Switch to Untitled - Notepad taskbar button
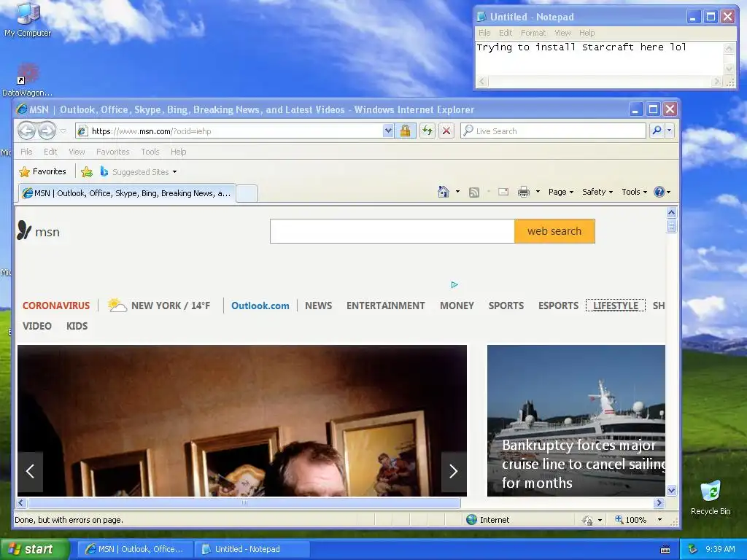 point(252,549)
